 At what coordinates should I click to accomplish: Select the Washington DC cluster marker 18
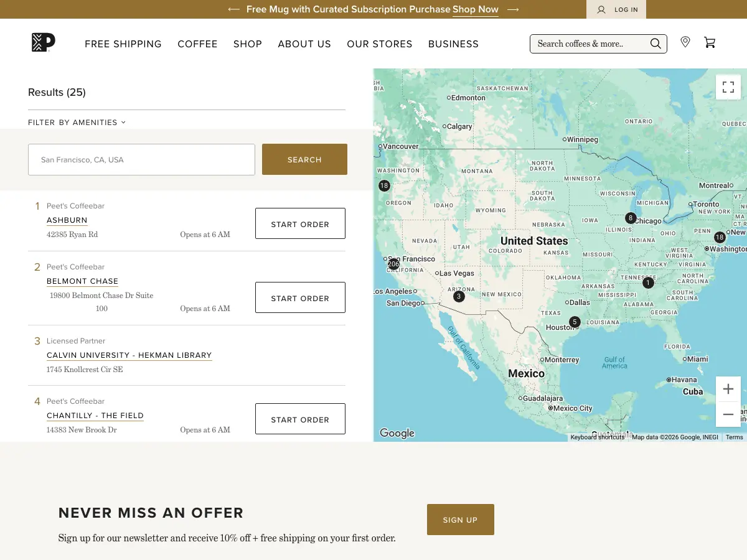click(720, 237)
